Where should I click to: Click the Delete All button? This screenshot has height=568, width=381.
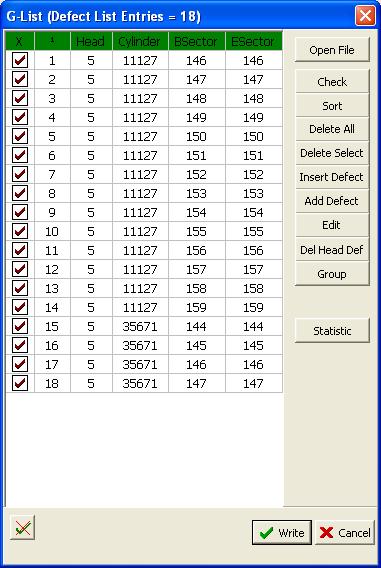pyautogui.click(x=332, y=129)
